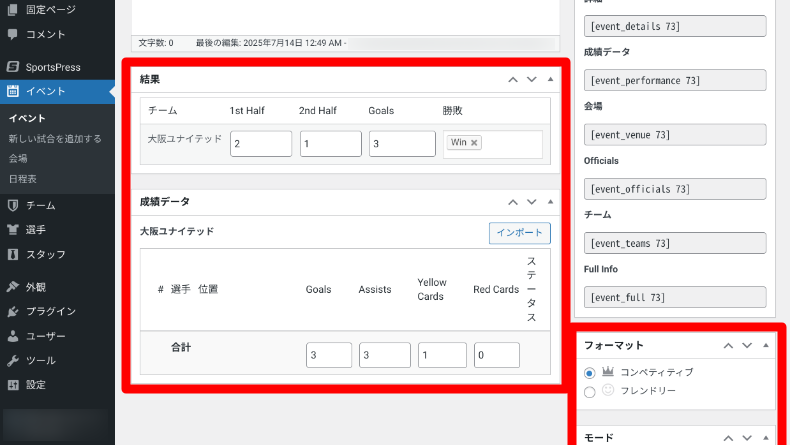Click the ステータス column header
Viewport: 790px width, 445px height.
[532, 289]
